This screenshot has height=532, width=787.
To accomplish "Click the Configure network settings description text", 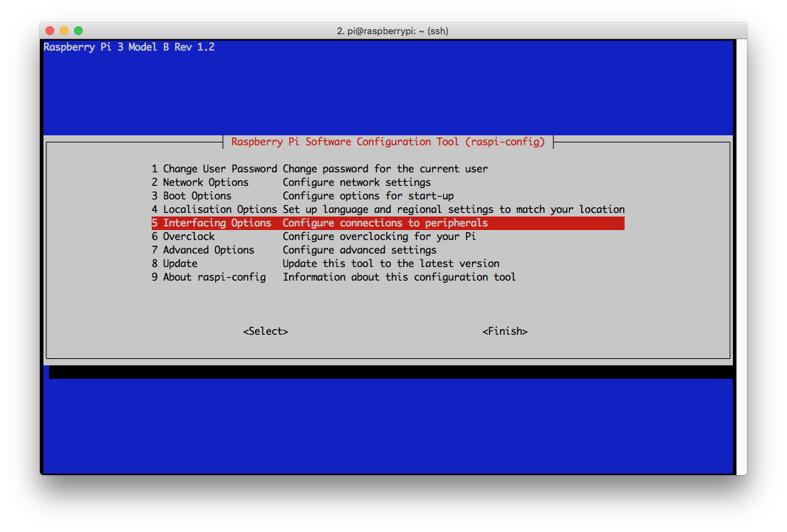I will point(356,182).
